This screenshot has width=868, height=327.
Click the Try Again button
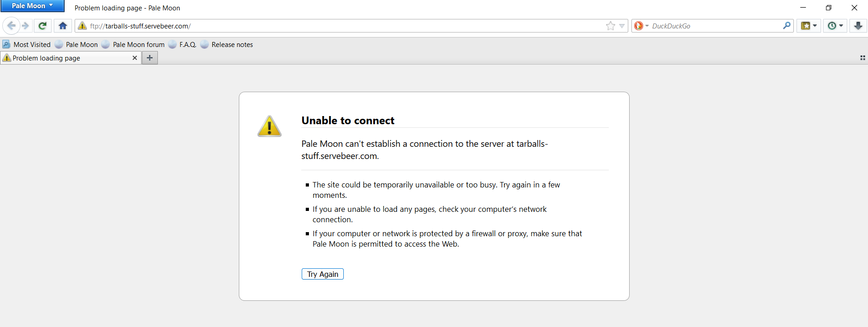323,274
